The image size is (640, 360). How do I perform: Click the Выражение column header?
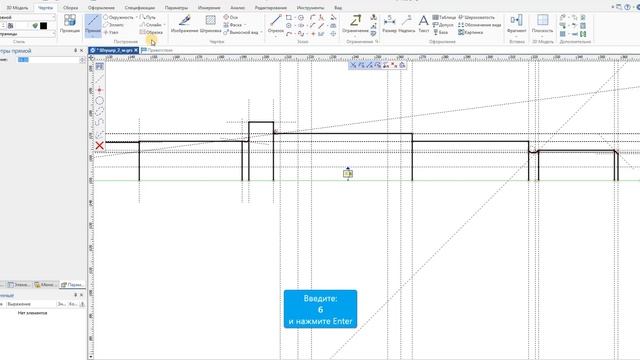[31, 304]
